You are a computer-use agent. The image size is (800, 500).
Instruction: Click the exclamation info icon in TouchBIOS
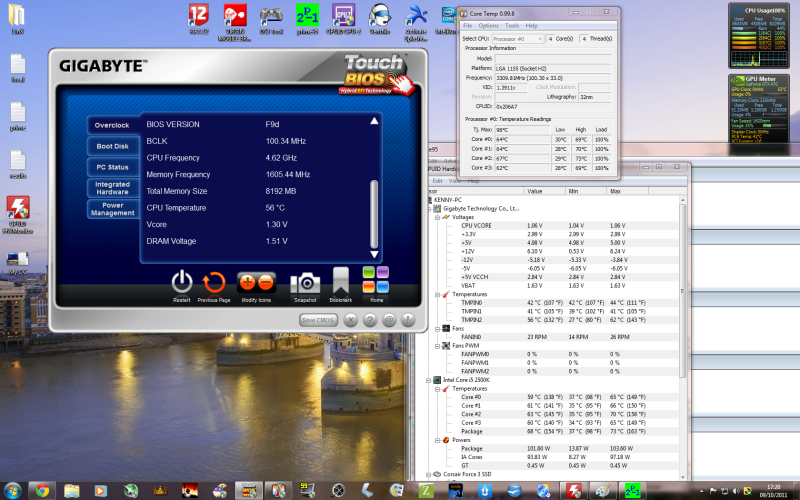pyautogui.click(x=408, y=320)
